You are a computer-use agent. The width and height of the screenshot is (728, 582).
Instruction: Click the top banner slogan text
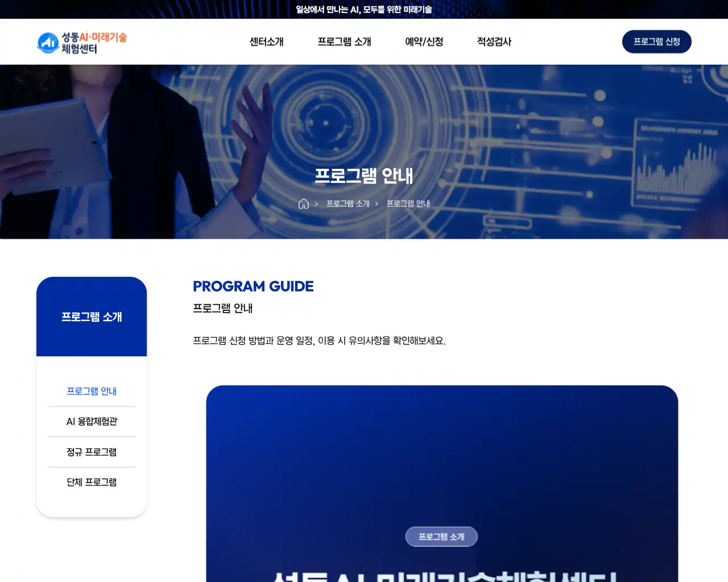click(x=364, y=10)
